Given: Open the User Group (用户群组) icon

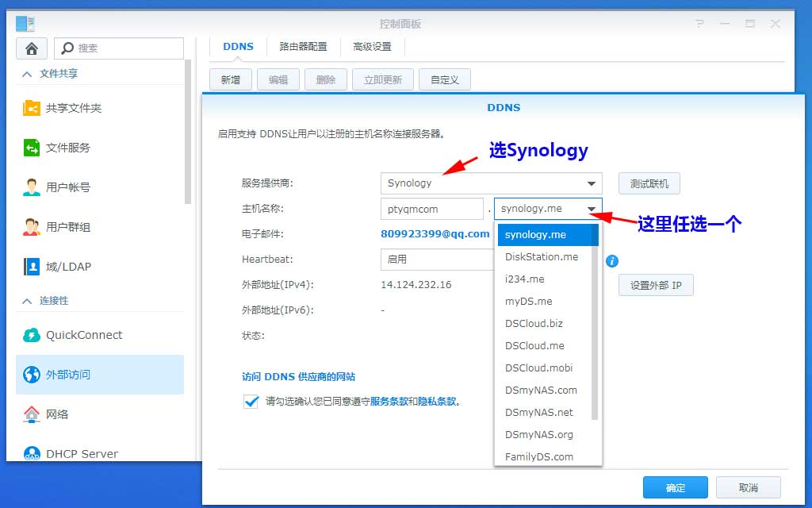Looking at the screenshot, I should [32, 227].
